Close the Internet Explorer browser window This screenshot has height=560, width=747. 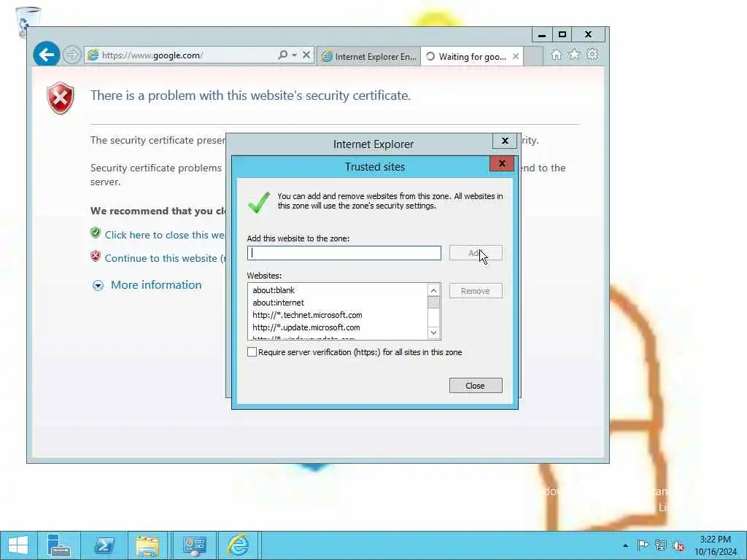(x=589, y=35)
